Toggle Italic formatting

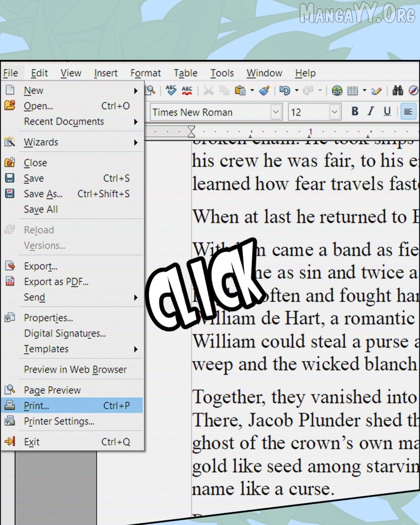click(x=371, y=111)
